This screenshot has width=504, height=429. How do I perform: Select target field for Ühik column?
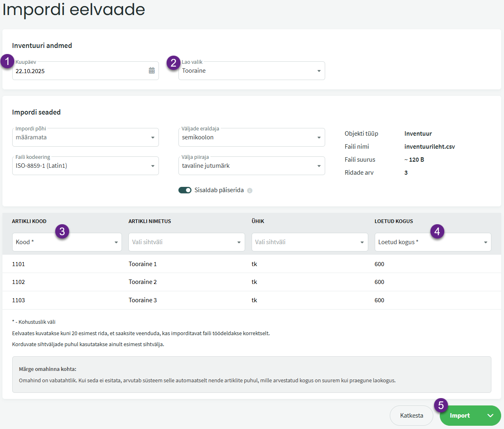[309, 242]
